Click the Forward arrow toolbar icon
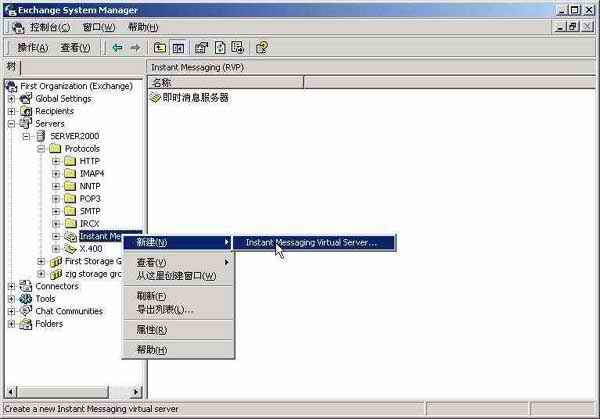This screenshot has height=419, width=600. tap(135, 48)
